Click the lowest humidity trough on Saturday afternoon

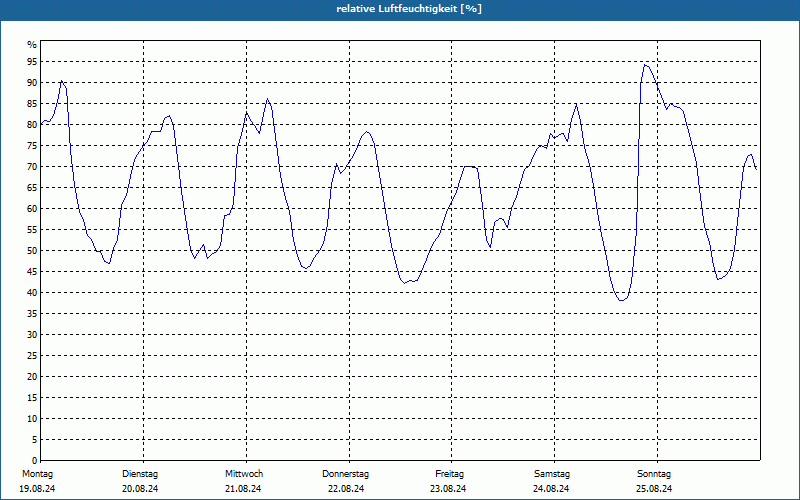coord(621,300)
